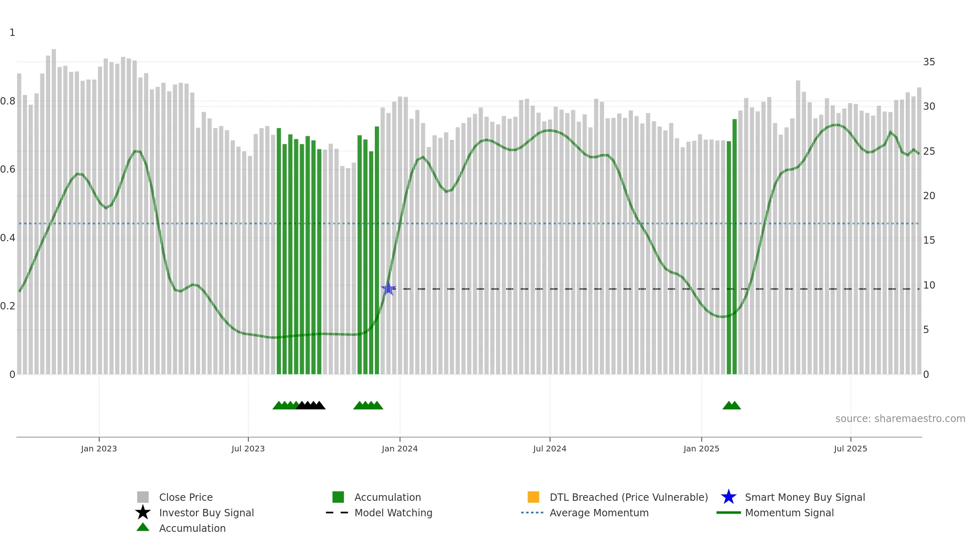This screenshot has height=551, width=980.
Task: Click the dotted Average Momentum legend line
Action: 532,513
